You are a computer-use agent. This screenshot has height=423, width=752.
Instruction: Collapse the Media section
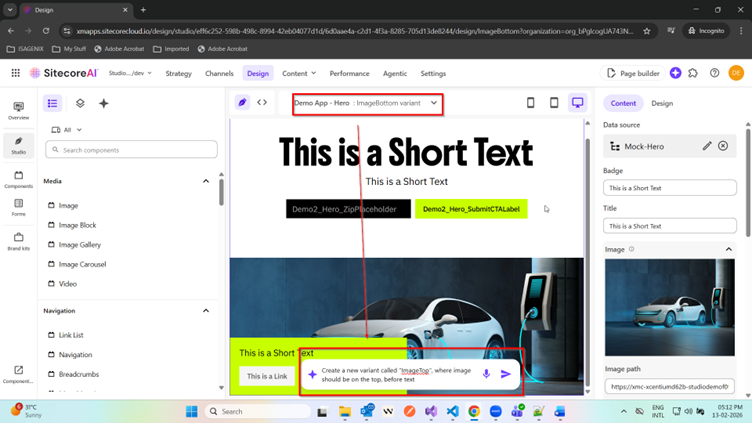[206, 181]
